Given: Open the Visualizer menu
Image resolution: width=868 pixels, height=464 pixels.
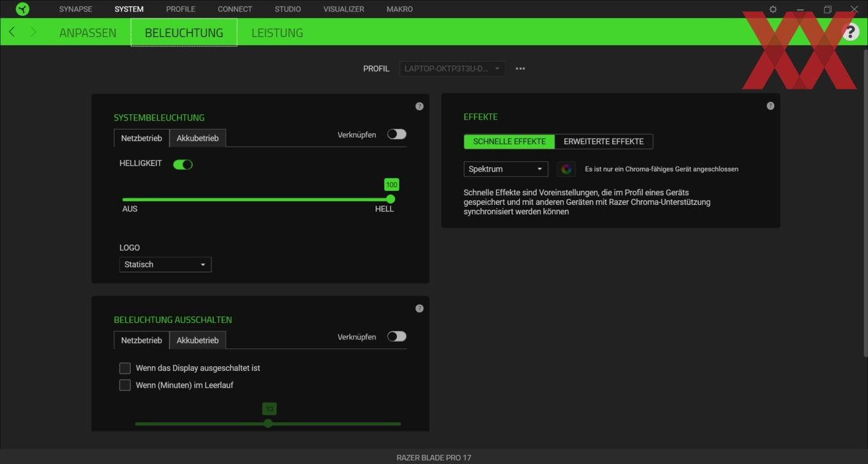Looking at the screenshot, I should [344, 9].
